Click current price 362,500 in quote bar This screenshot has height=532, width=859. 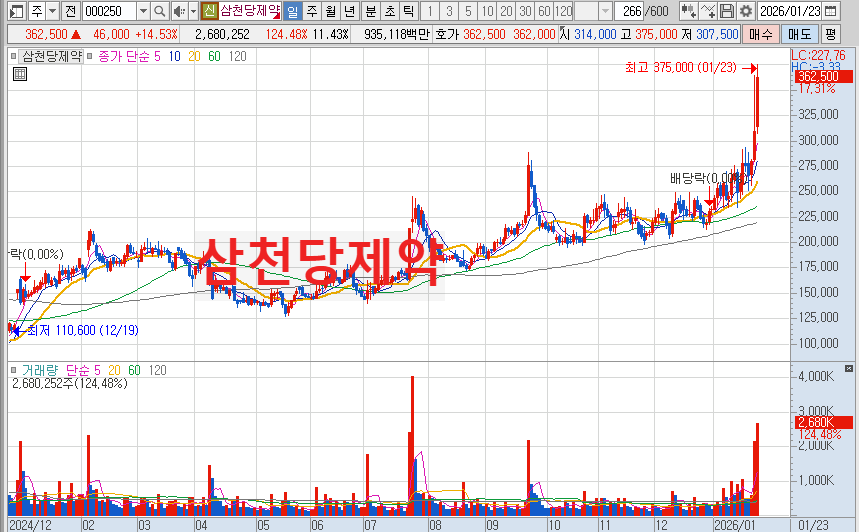[47, 35]
